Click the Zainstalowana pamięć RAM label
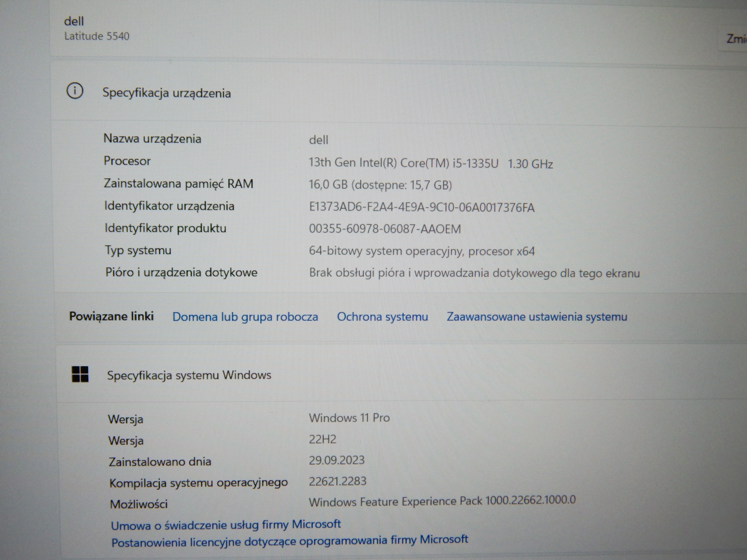This screenshot has width=747, height=560. pyautogui.click(x=178, y=184)
